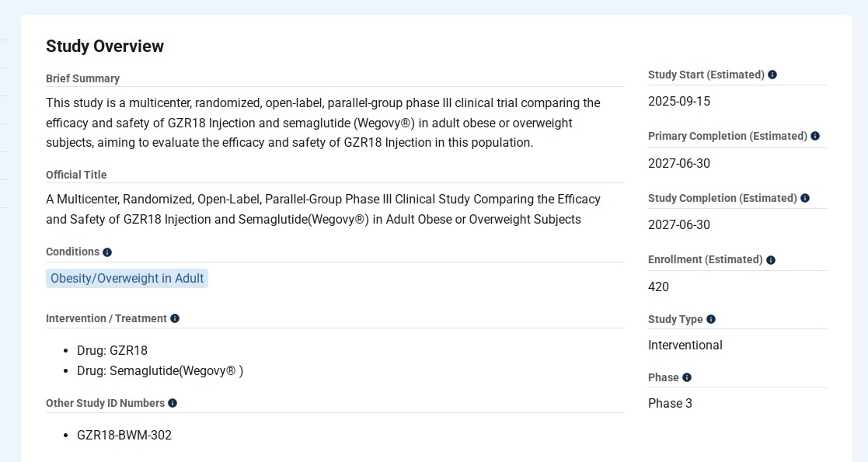Screen dimensions: 868x462
Task: Click the 2025-09-15 study start date
Action: [679, 101]
